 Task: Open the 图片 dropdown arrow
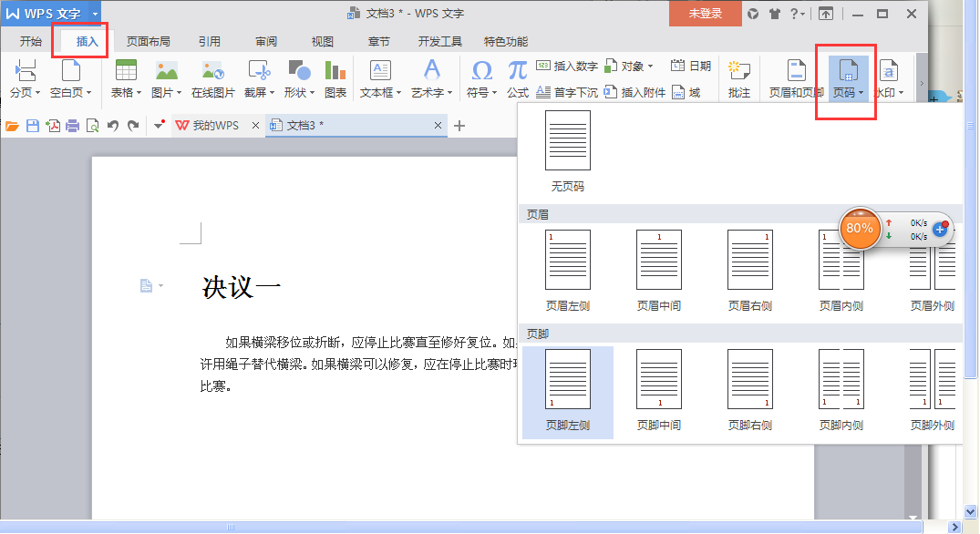coord(179,92)
